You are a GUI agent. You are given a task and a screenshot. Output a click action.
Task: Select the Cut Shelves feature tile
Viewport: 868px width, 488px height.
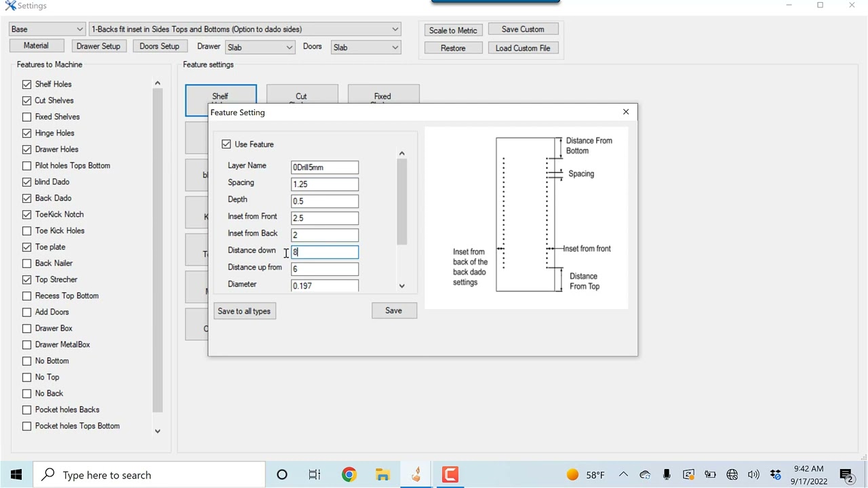(302, 94)
